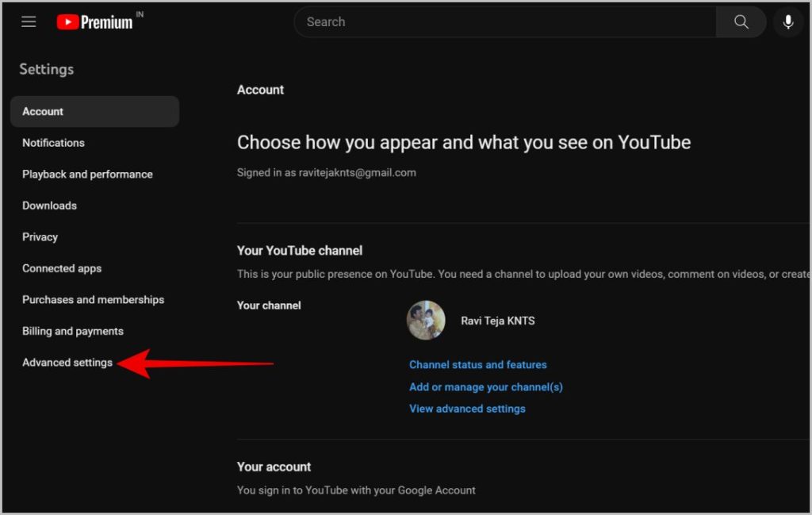Click the "Choose how you appear" headline
This screenshot has height=515, width=812.
(x=463, y=143)
